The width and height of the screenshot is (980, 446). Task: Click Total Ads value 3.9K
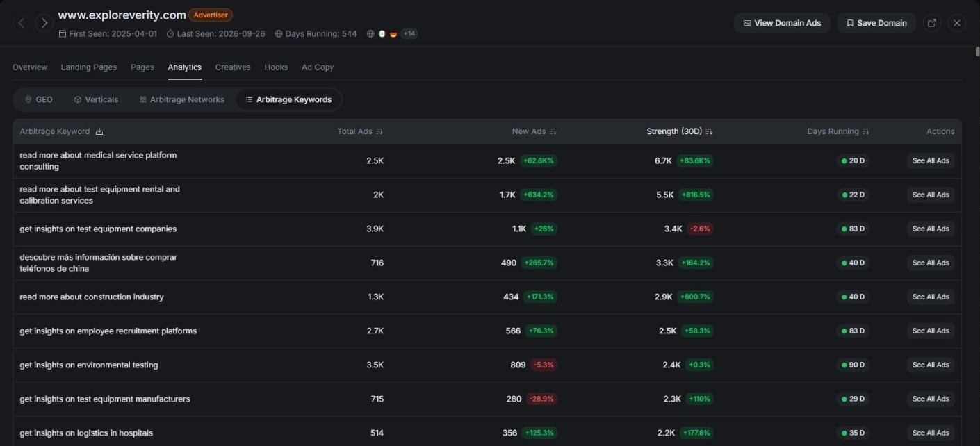pyautogui.click(x=375, y=229)
